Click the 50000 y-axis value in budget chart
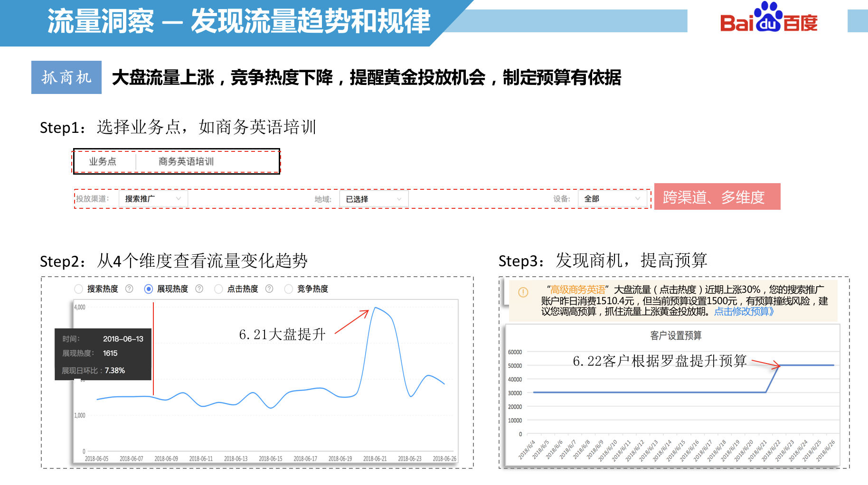Image resolution: width=868 pixels, height=485 pixels. (x=515, y=366)
